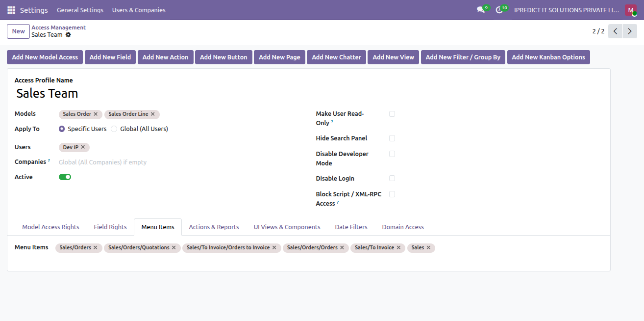Go to the previous record arrow
The width and height of the screenshot is (644, 321).
[616, 31]
